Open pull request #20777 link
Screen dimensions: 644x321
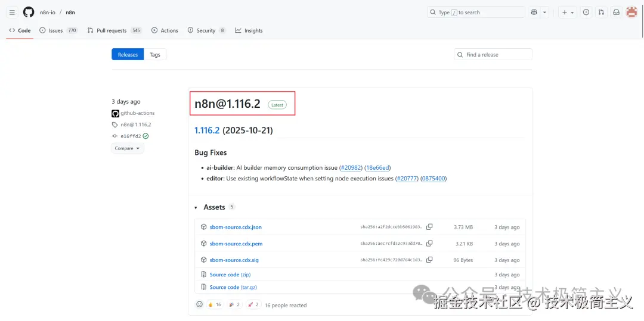pyautogui.click(x=407, y=179)
